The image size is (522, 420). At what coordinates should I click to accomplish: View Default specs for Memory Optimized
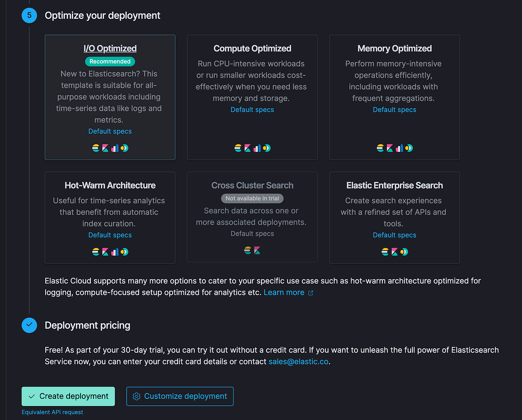point(395,110)
